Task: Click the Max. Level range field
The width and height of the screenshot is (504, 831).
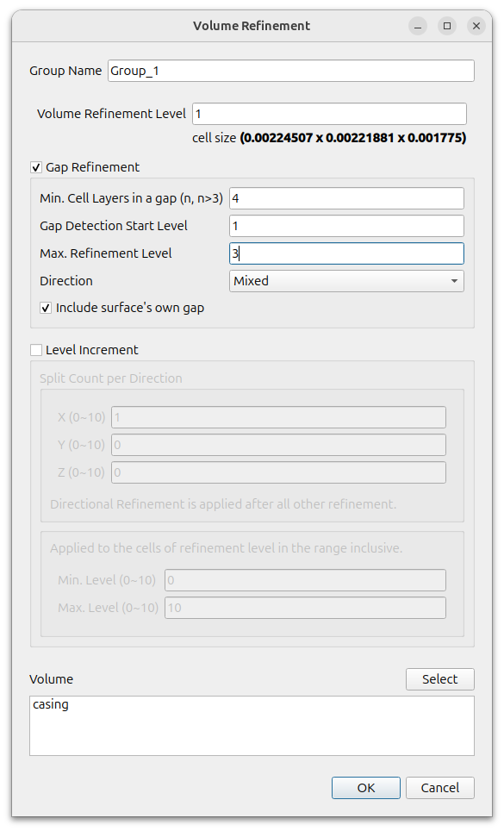Action: (x=305, y=608)
